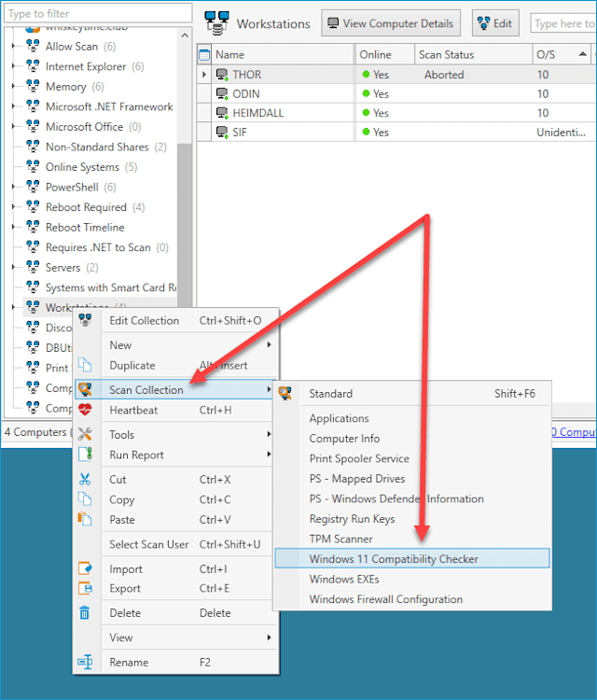597x700 pixels.
Task: Click the Allow Scan collection icon
Action: pos(33,46)
